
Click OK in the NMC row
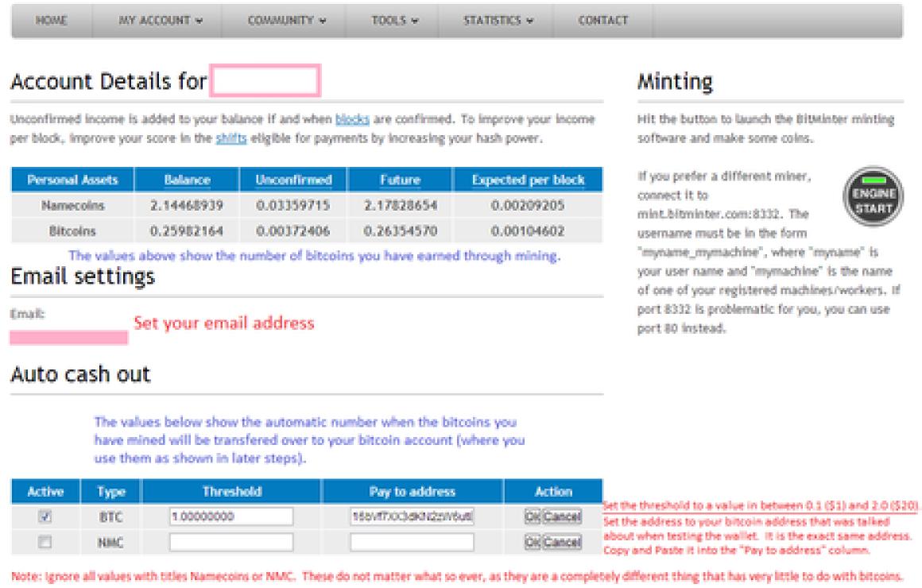[532, 542]
